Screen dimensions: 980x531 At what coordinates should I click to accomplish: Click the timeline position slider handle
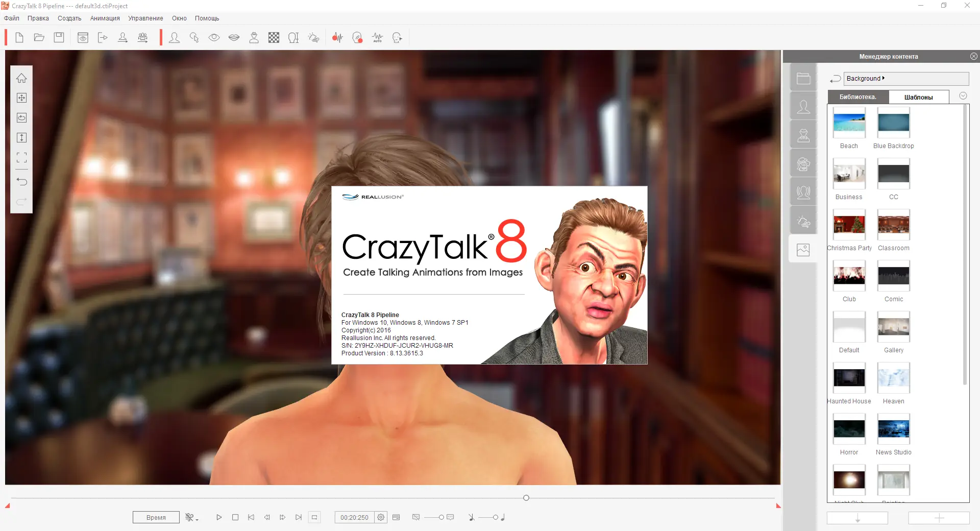[526, 498]
